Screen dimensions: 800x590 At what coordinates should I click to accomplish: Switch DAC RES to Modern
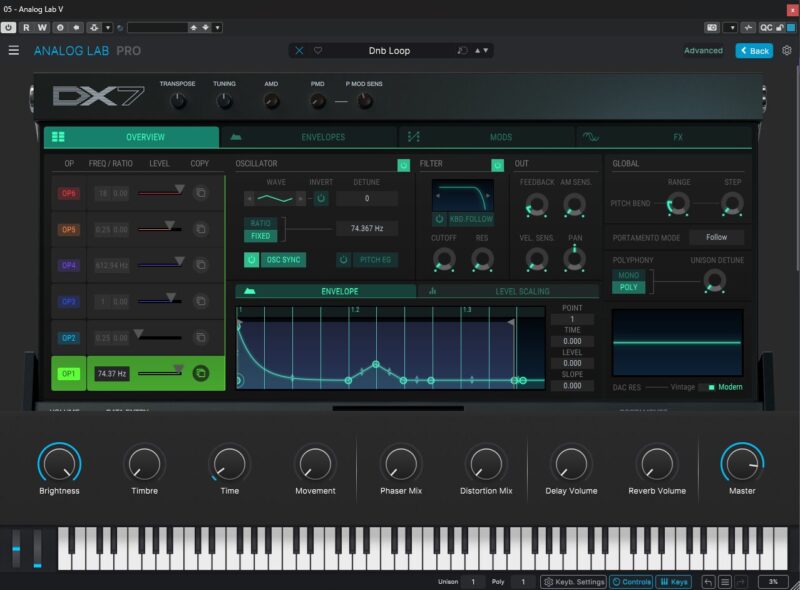point(730,387)
